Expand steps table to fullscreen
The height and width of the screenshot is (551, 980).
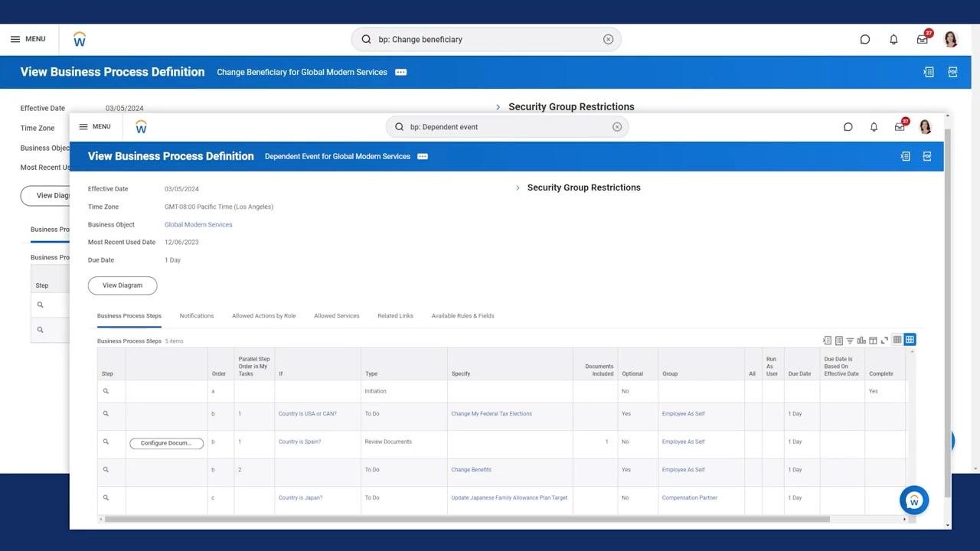pyautogui.click(x=884, y=341)
